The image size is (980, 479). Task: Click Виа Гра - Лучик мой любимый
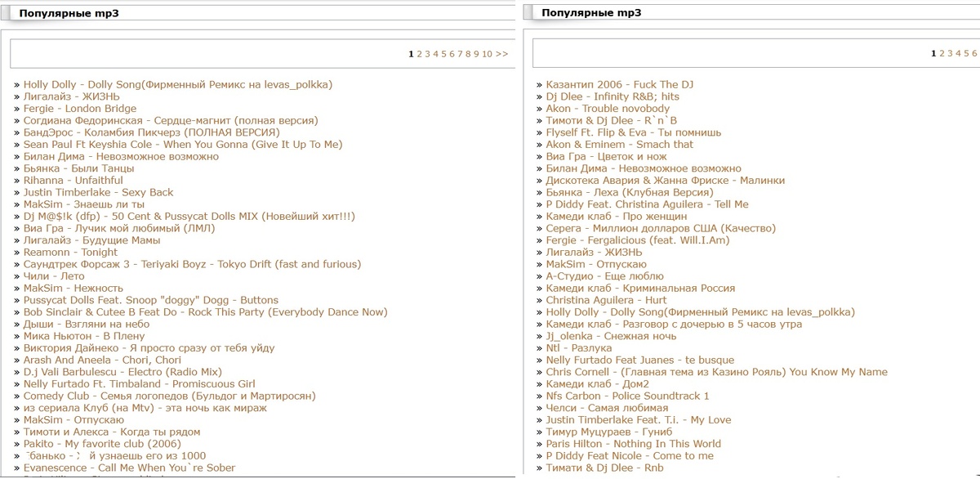119,228
